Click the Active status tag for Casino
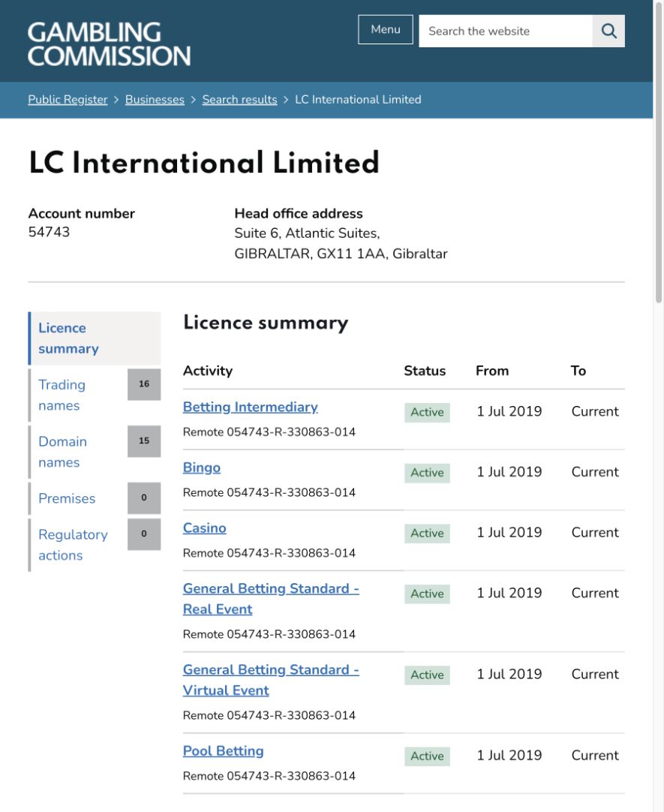 (x=428, y=534)
